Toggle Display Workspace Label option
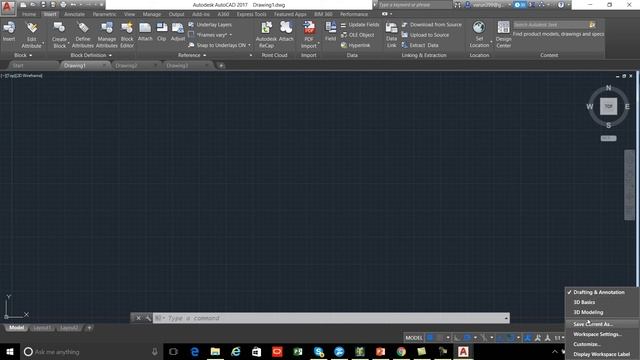This screenshot has width=640, height=360. point(601,354)
